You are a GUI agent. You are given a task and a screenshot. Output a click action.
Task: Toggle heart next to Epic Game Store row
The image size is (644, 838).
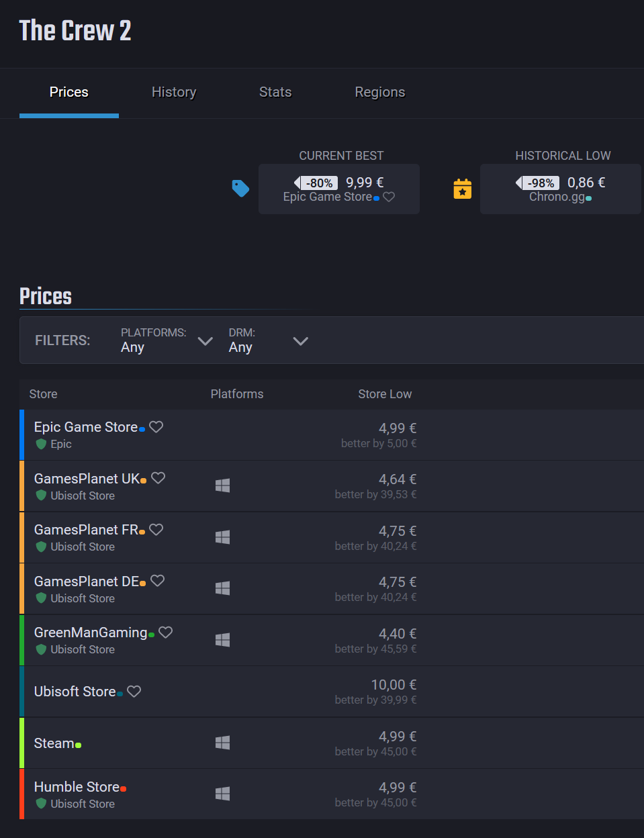click(156, 427)
